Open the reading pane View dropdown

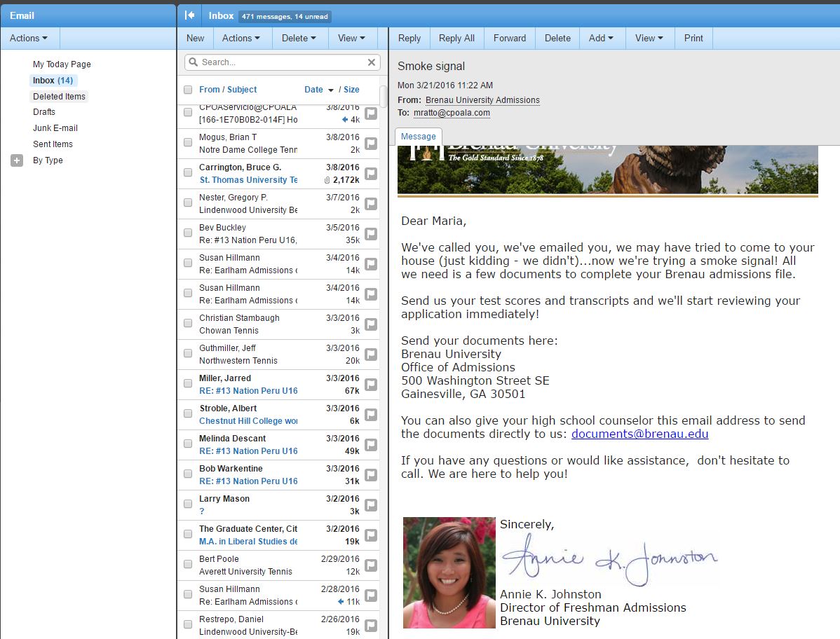pos(649,38)
